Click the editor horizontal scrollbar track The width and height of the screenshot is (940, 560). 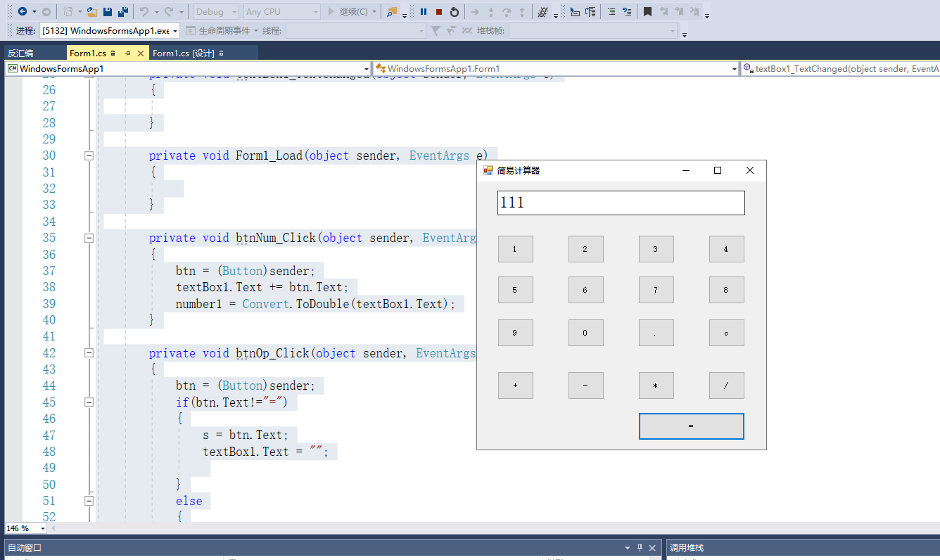click(x=493, y=528)
